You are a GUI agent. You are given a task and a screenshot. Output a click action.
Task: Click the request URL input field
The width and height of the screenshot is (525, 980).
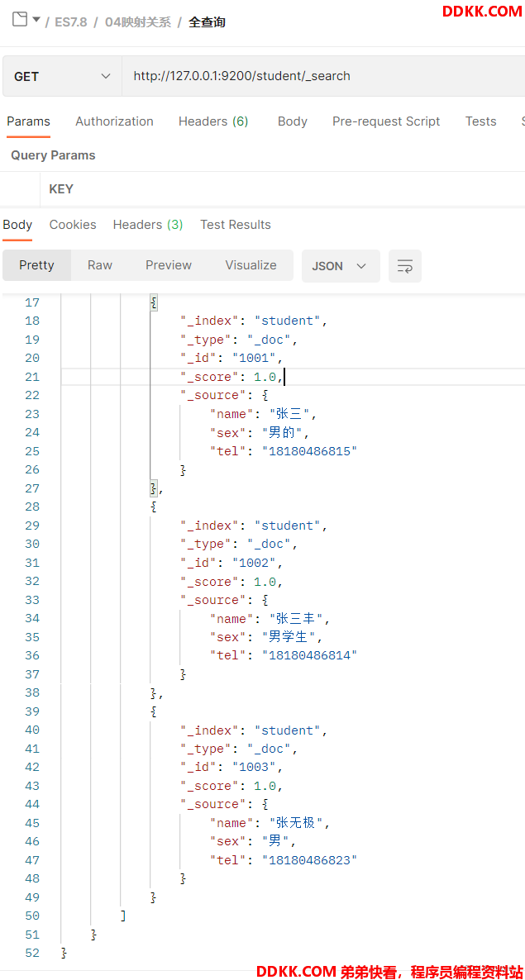(x=323, y=76)
